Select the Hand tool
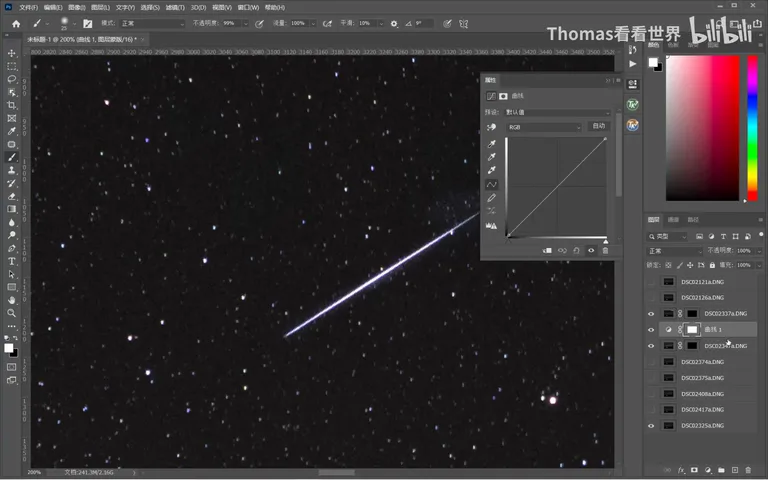 (12, 300)
